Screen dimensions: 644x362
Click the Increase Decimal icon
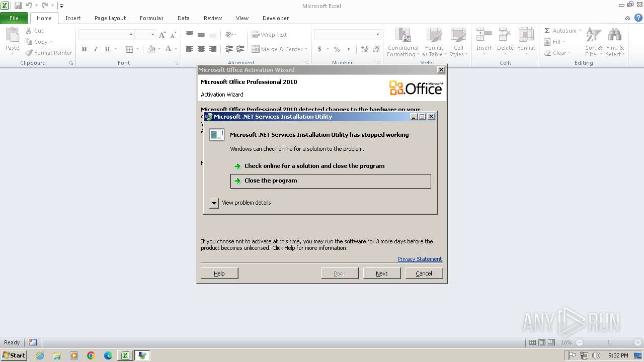point(365,49)
